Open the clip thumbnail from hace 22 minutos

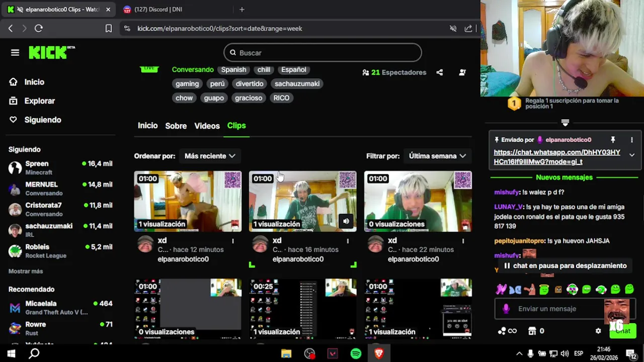(418, 201)
